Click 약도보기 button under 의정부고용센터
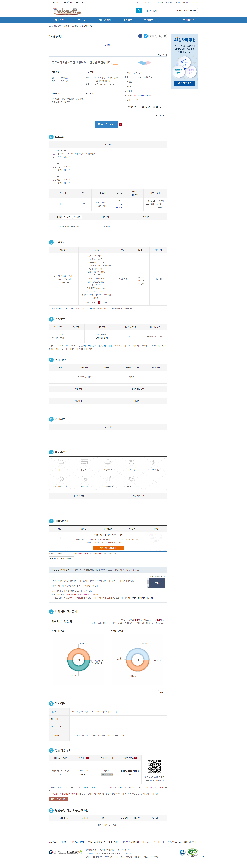Viewport: 247px width, 868px height. [x=84, y=774]
